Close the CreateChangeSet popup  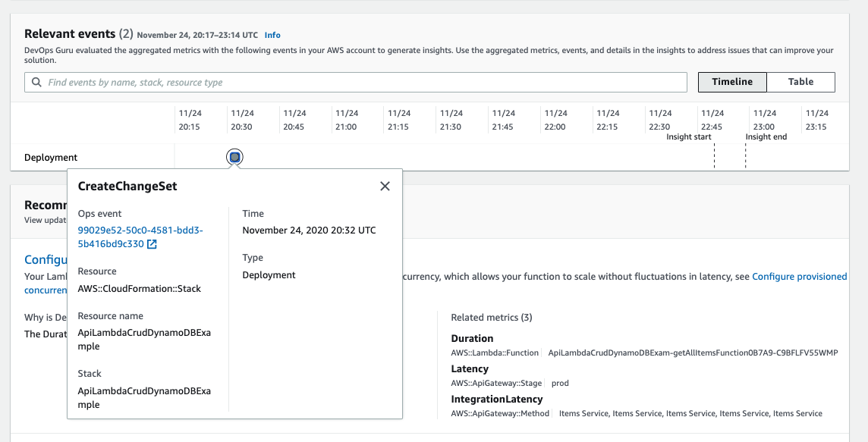[385, 187]
